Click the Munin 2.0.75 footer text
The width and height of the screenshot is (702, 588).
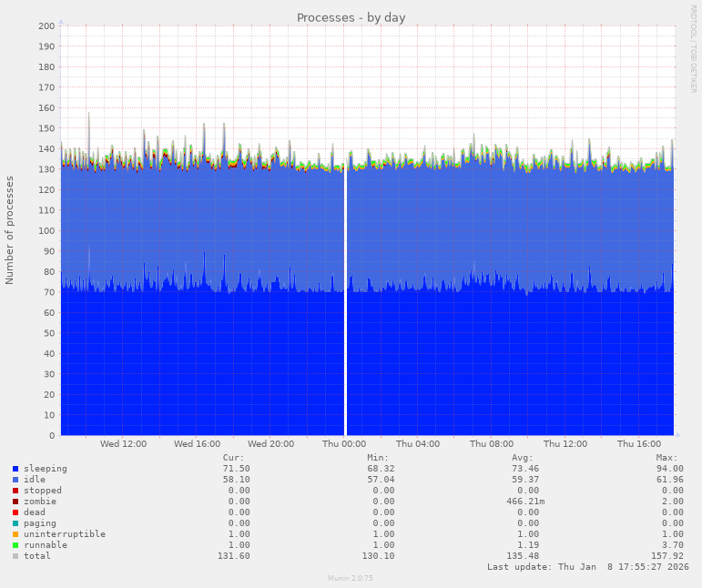351,578
